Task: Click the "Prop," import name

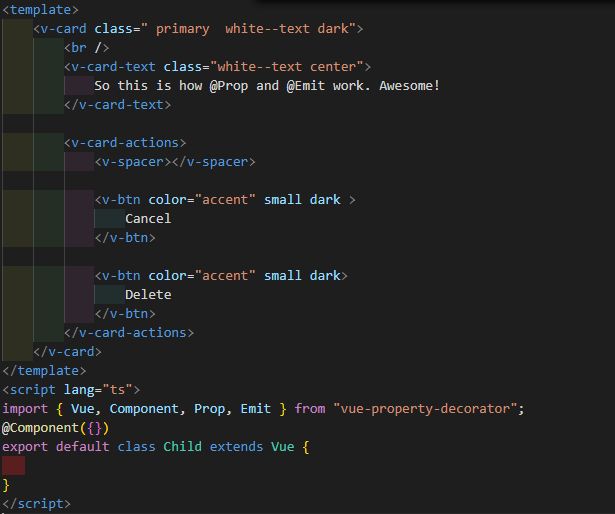Action: [x=213, y=409]
